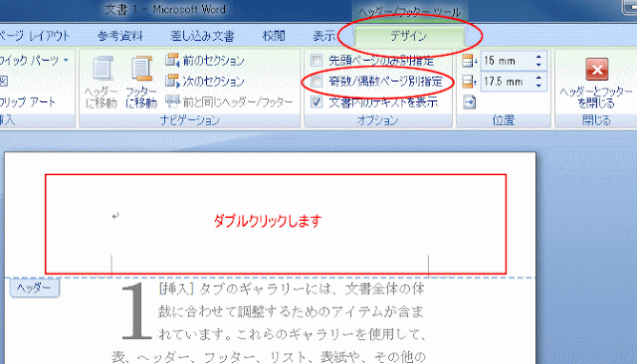Screen dimensions: 637x364
Task: Click the footer-from-bottom position icon
Action: click(469, 82)
